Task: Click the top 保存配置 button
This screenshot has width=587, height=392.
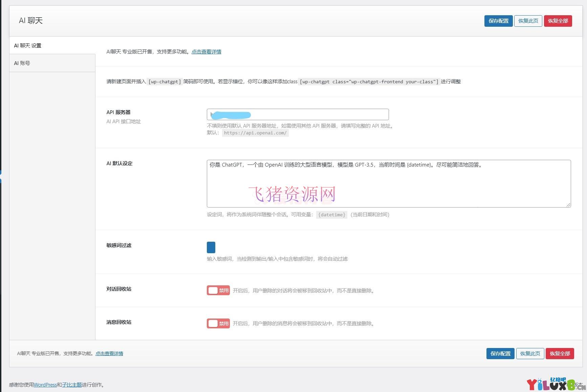Action: 498,21
